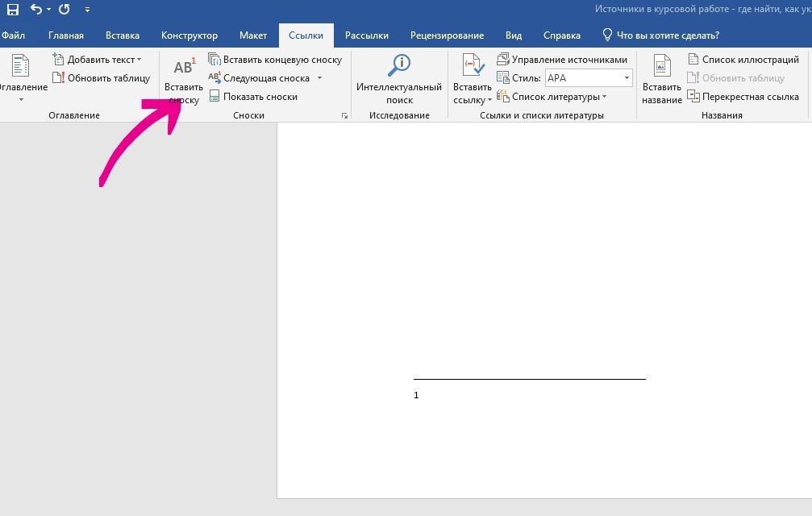The height and width of the screenshot is (516, 812).
Task: Click the endnote icon beside Вставить концевую сноску
Action: pos(214,59)
